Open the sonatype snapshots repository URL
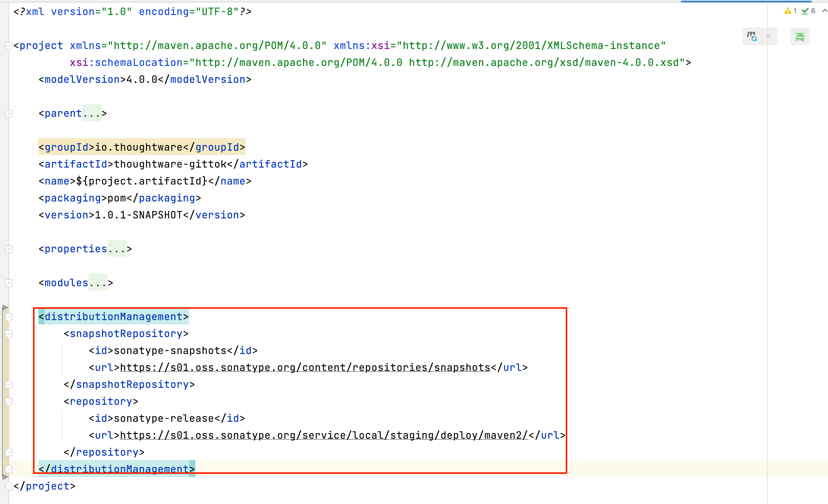 (305, 368)
